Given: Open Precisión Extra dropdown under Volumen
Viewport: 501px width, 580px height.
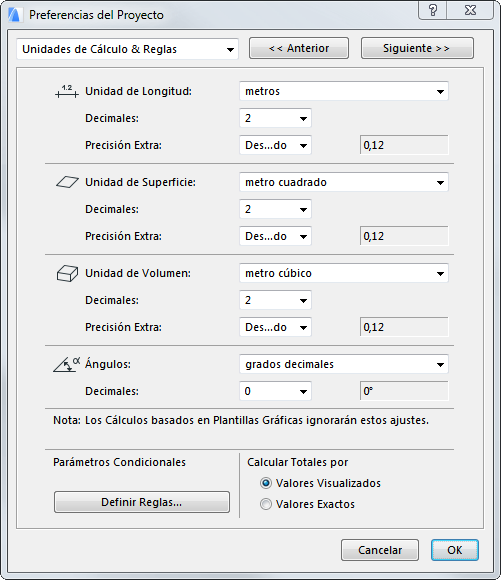Looking at the screenshot, I should tap(275, 327).
